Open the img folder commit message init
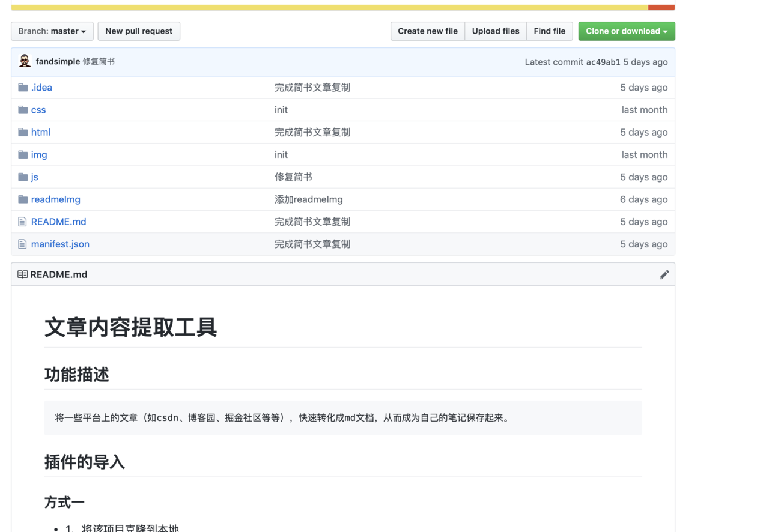 (281, 155)
